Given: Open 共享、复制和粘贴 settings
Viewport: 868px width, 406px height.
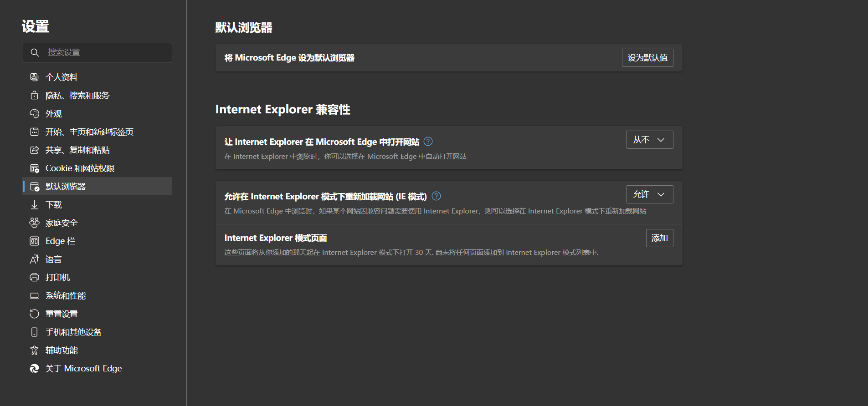Looking at the screenshot, I should [97, 150].
